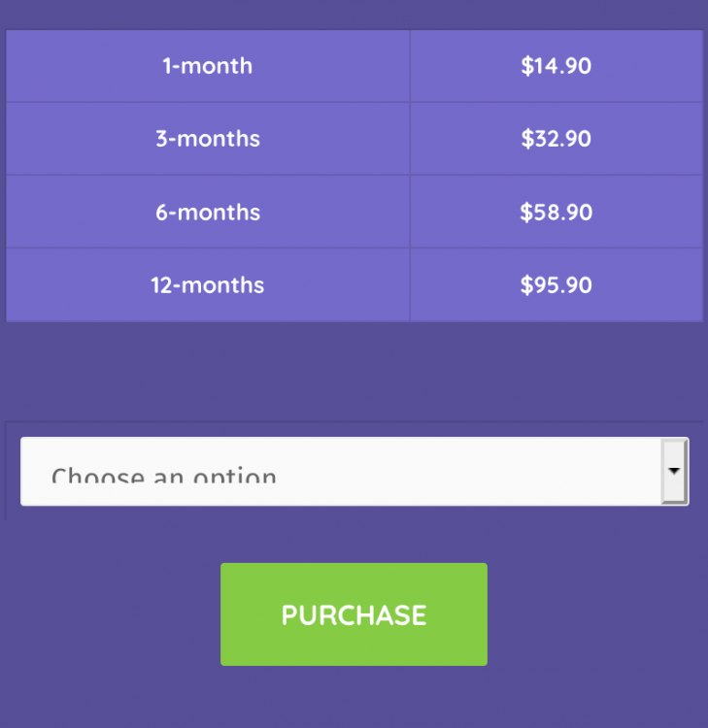Click the $14.90 price cell
Viewport: 708px width, 728px height.
pos(556,66)
